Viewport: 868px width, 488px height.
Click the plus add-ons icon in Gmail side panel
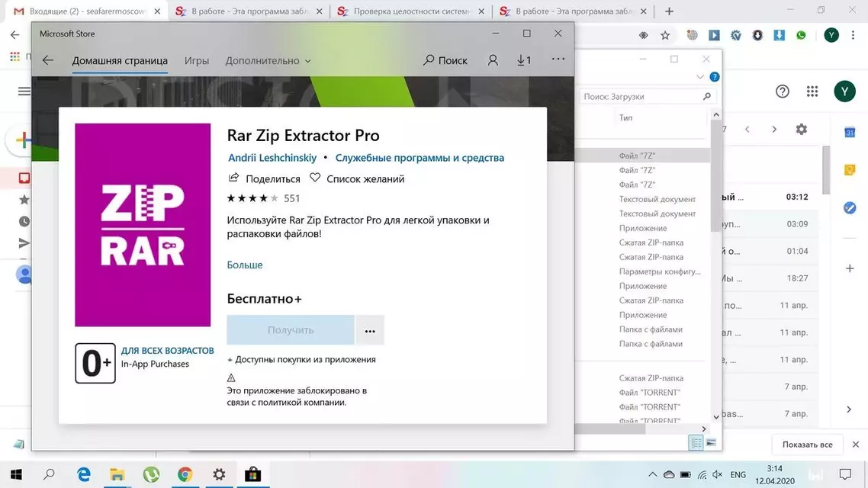pyautogui.click(x=850, y=268)
